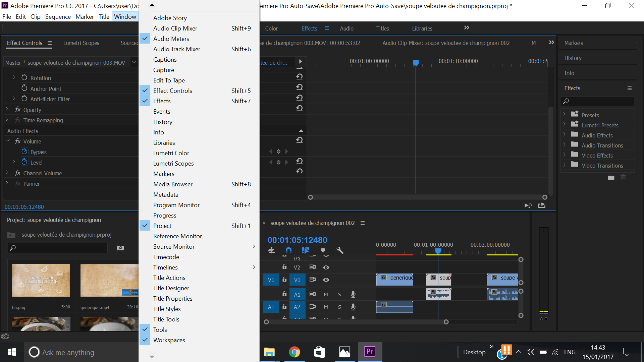Toggle the Snap magnet icon in the timeline
644x362 pixels.
[x=288, y=250]
